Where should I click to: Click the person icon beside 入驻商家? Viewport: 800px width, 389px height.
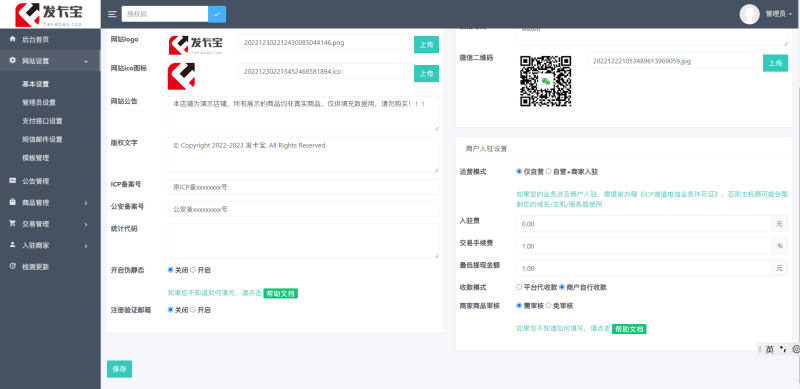click(x=13, y=245)
